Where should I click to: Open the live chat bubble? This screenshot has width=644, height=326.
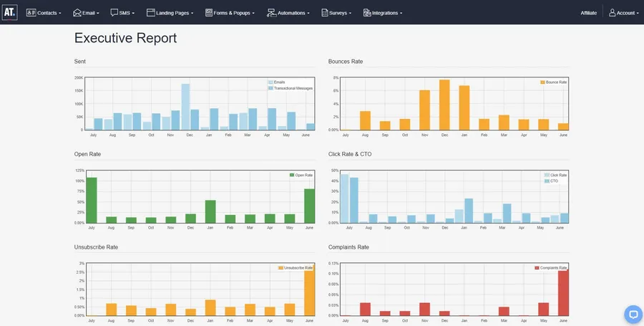click(x=633, y=315)
